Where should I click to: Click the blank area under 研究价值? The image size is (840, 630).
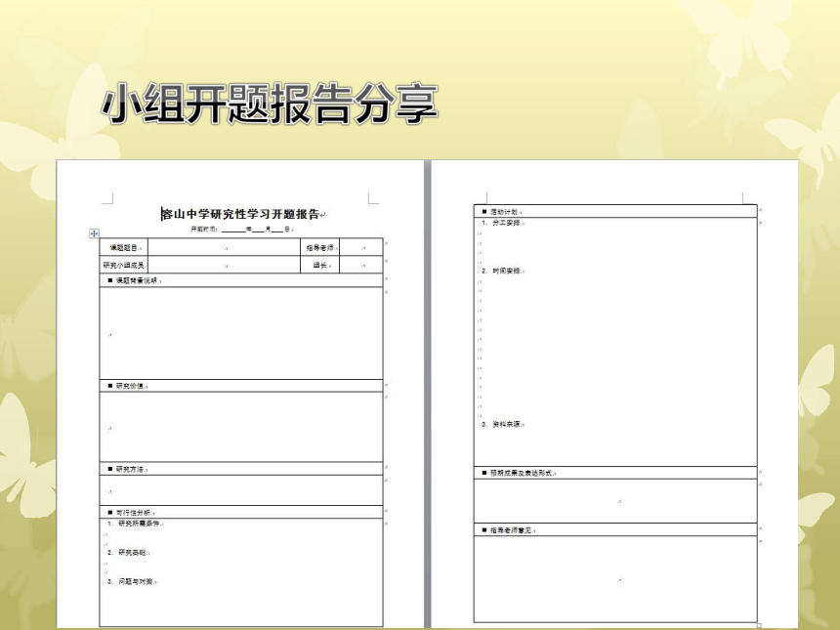coord(241,427)
